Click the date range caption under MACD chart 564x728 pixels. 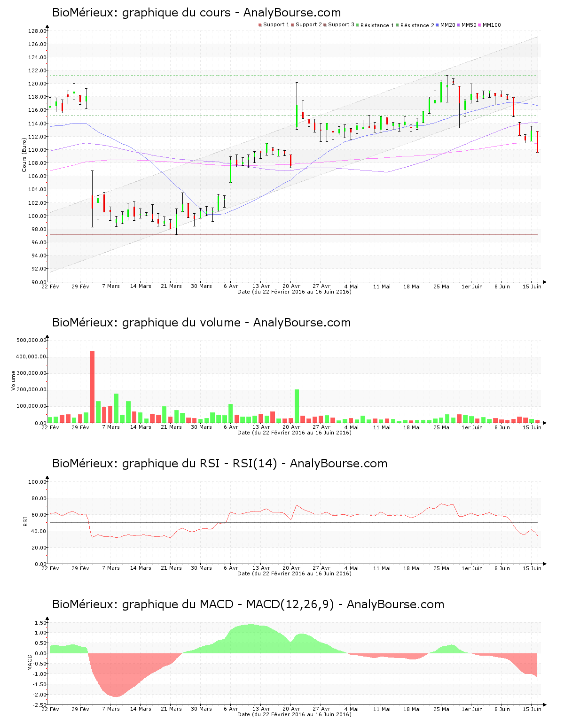[x=294, y=714]
